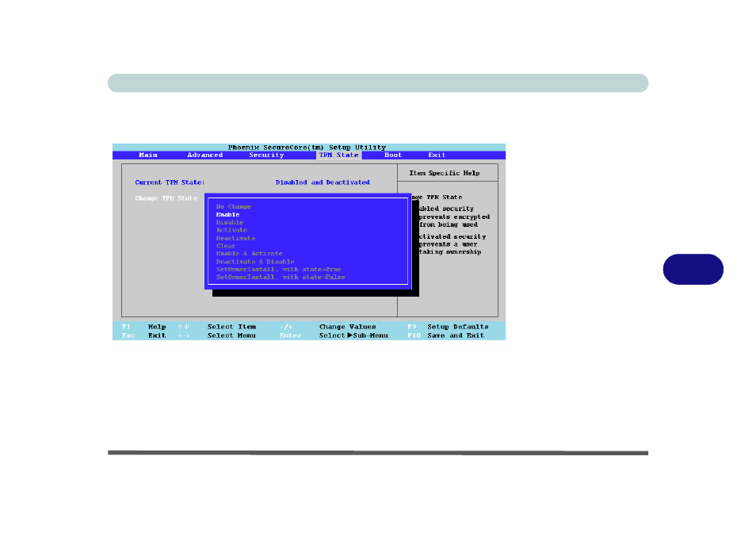
Task: Choose the Clear option
Action: tap(226, 246)
